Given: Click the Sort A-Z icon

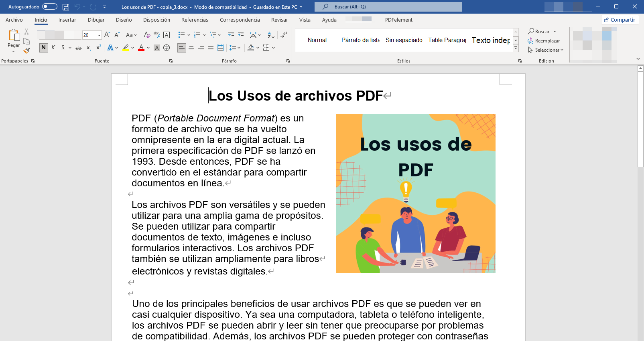Looking at the screenshot, I should point(271,35).
